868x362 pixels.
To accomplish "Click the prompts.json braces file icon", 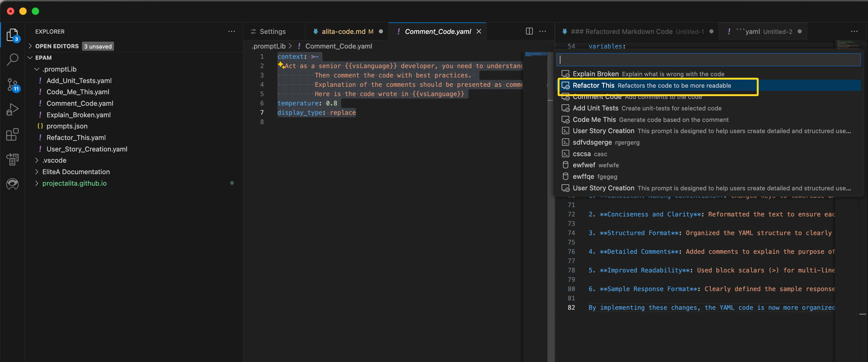I will (x=40, y=126).
